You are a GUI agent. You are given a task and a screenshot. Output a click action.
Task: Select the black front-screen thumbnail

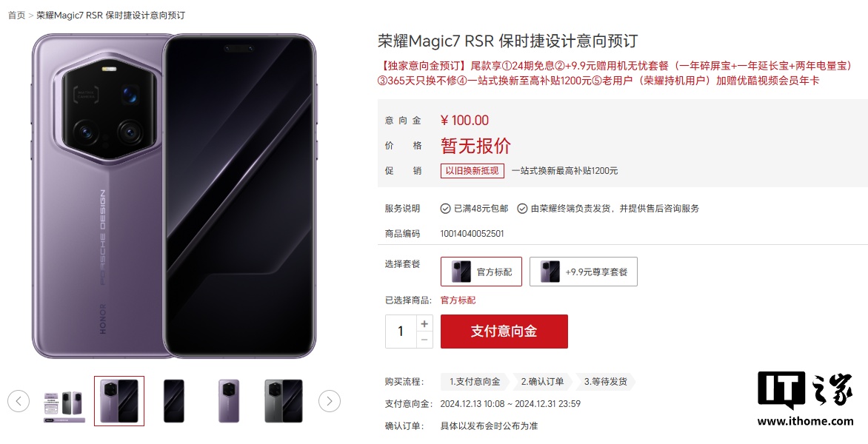[x=174, y=401]
